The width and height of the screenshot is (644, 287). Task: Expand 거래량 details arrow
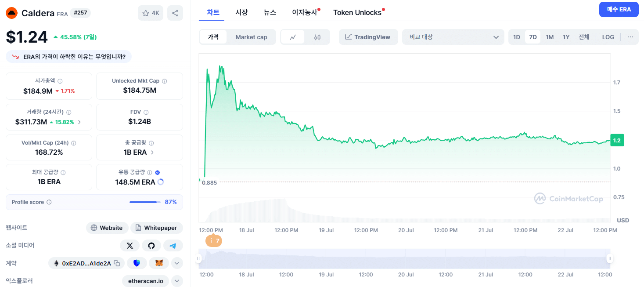(x=79, y=122)
